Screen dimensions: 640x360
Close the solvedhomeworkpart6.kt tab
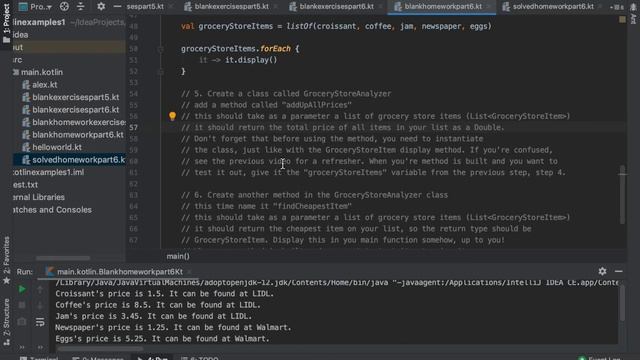point(600,7)
